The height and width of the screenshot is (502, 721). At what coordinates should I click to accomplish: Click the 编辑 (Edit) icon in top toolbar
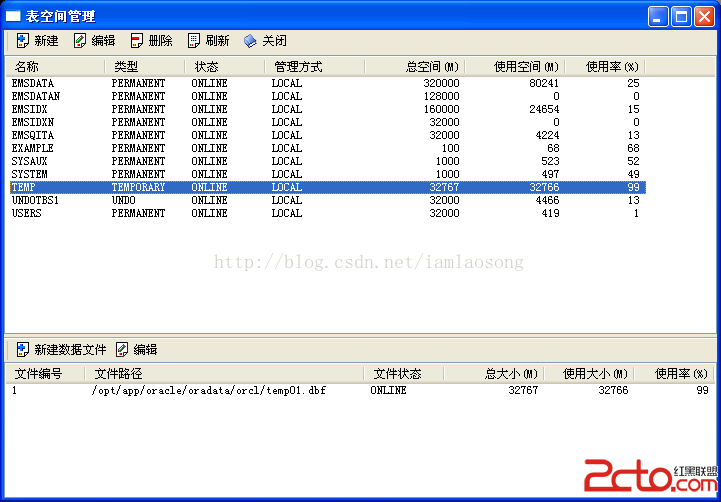pos(80,40)
